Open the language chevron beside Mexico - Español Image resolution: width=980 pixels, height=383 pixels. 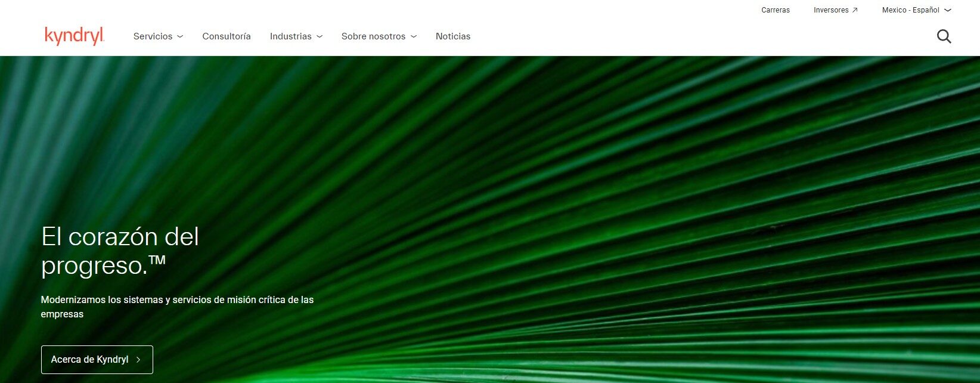[x=948, y=10]
